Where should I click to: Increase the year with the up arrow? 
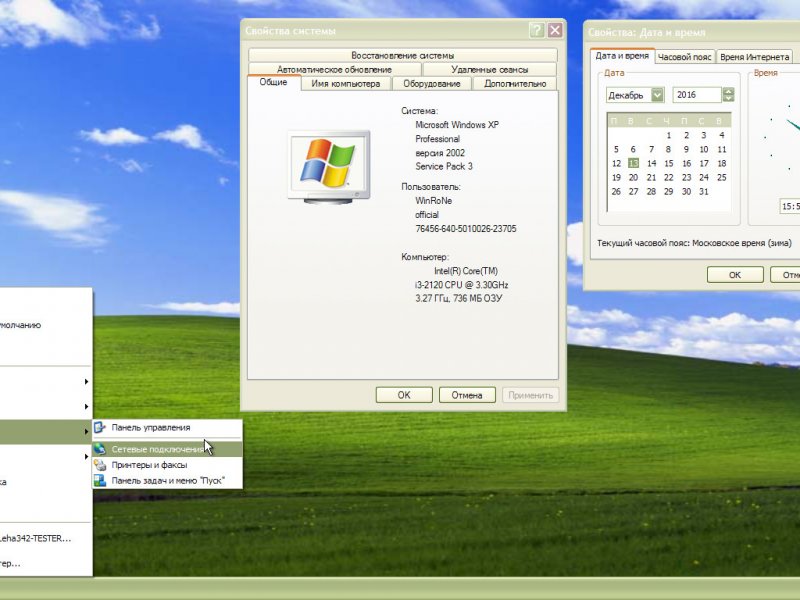(728, 91)
